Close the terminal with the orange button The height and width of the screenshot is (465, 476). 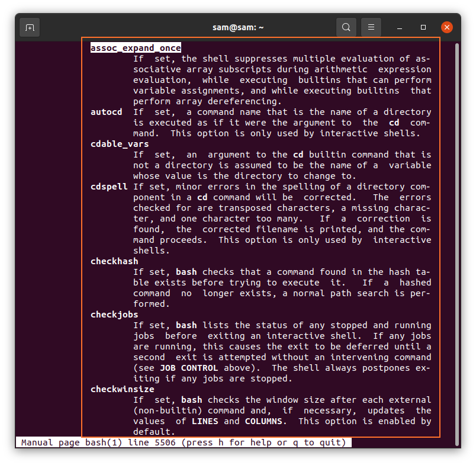click(447, 27)
